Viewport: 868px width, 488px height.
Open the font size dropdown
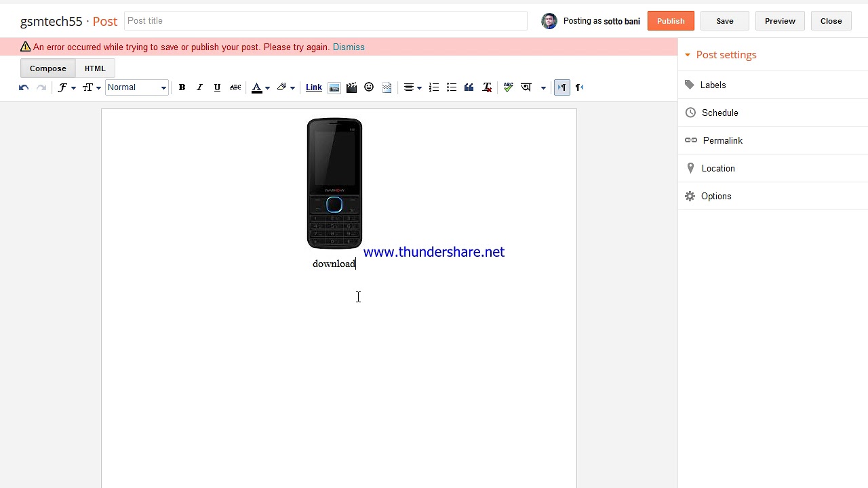pyautogui.click(x=92, y=87)
